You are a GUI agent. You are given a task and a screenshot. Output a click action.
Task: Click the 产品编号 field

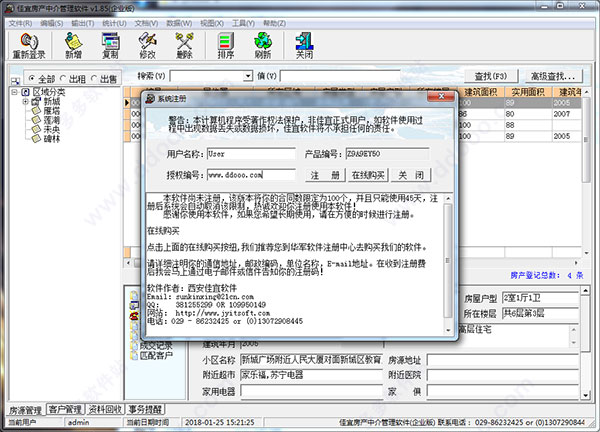tap(387, 154)
